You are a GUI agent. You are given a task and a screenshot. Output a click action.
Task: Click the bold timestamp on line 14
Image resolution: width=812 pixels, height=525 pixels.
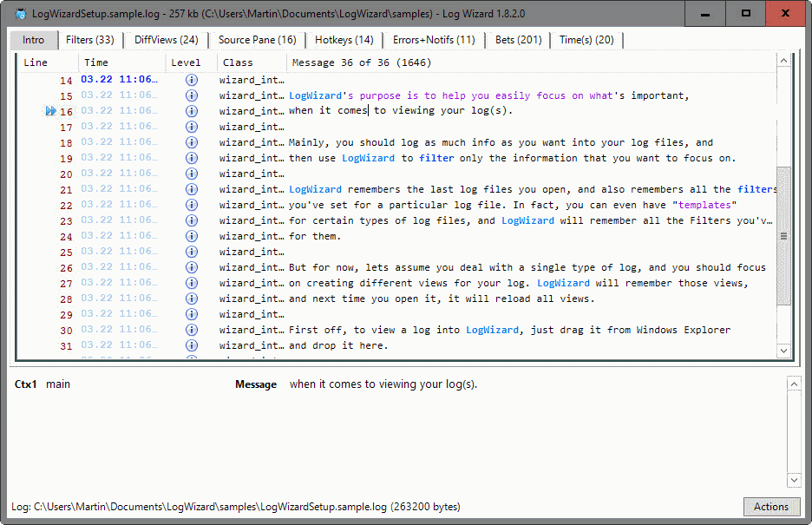(119, 79)
